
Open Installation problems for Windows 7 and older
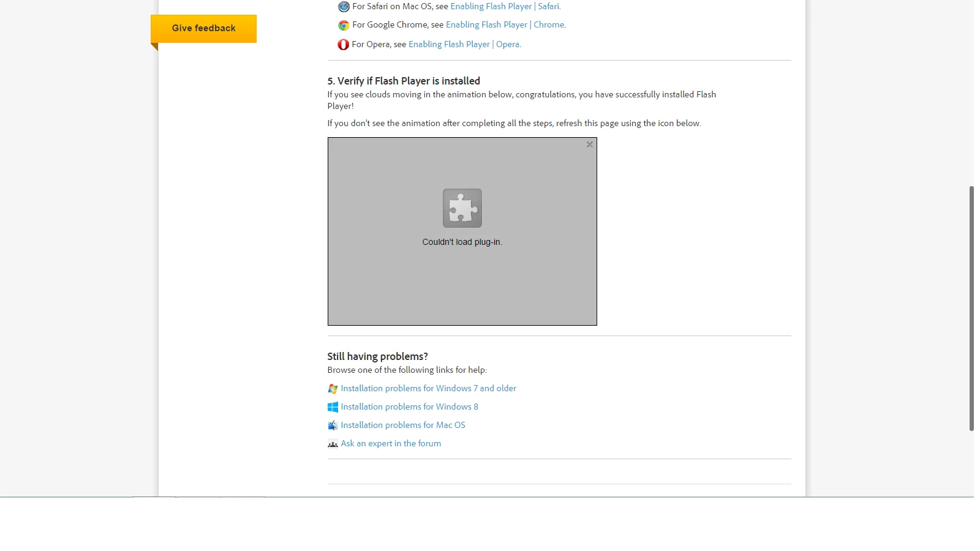[x=428, y=388]
